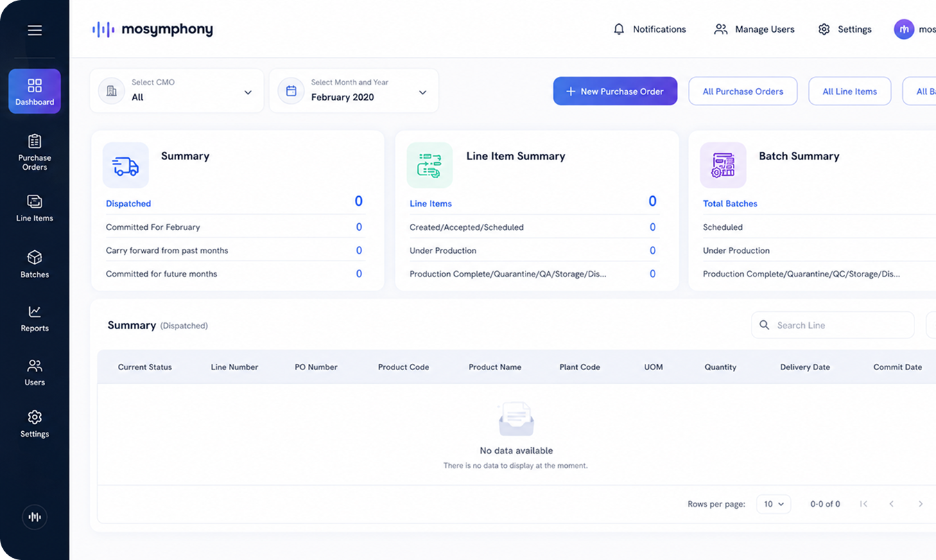Go to previous page arrow
The height and width of the screenshot is (560, 936).
[x=892, y=504]
